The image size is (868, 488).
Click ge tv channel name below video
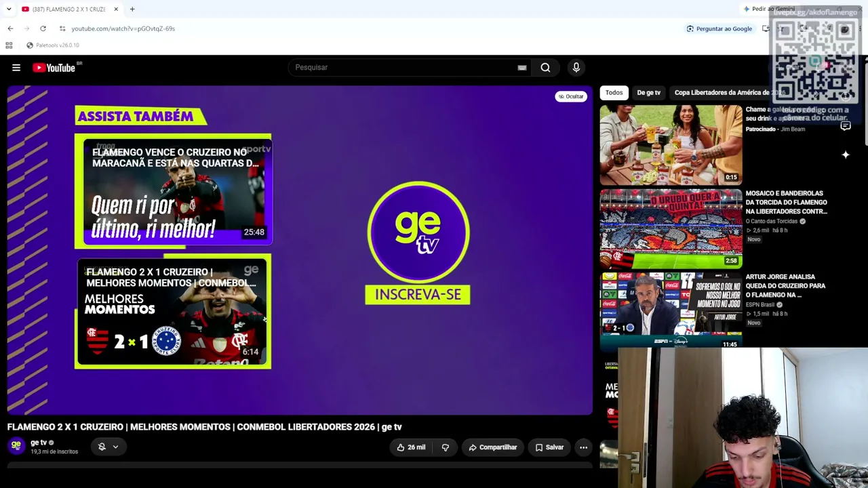tap(39, 443)
